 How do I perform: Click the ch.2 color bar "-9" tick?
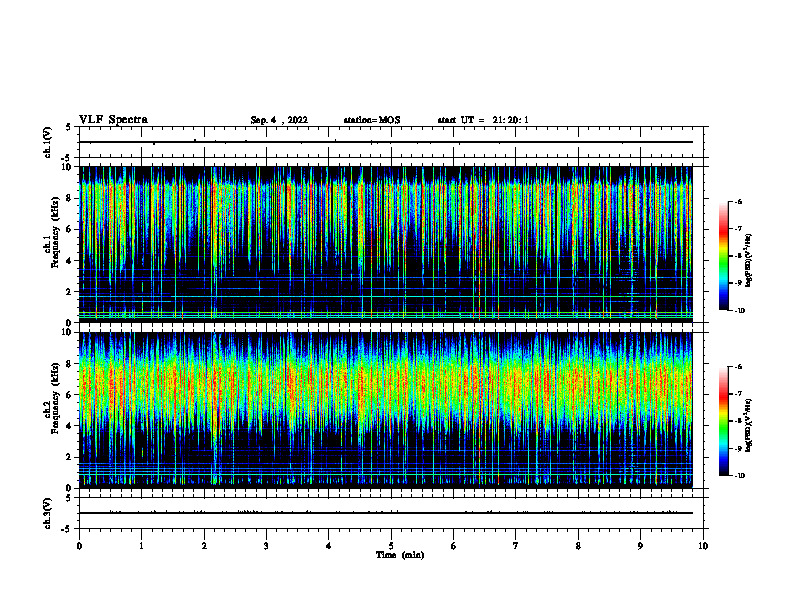point(737,448)
